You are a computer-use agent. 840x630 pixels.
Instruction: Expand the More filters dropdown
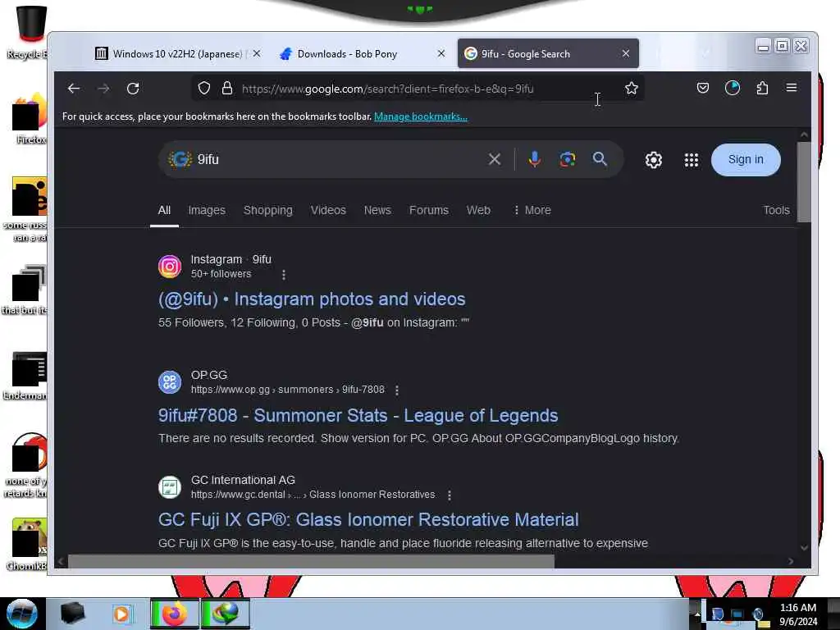(x=532, y=210)
